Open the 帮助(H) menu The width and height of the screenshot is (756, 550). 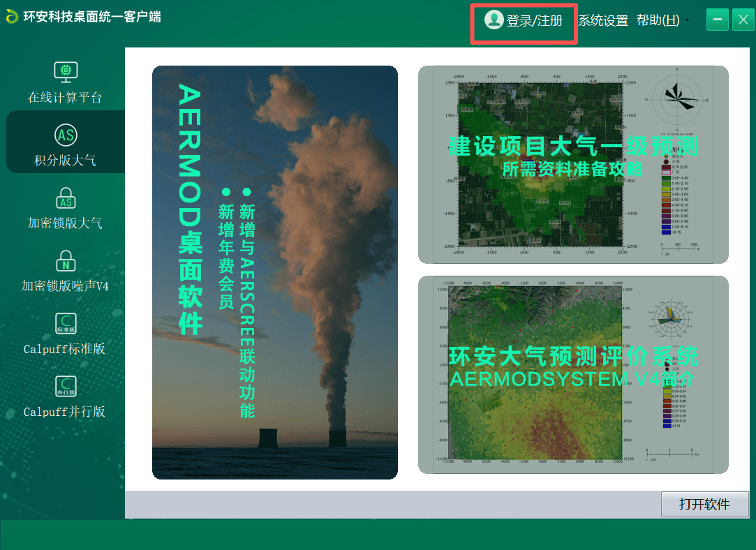[x=658, y=21]
